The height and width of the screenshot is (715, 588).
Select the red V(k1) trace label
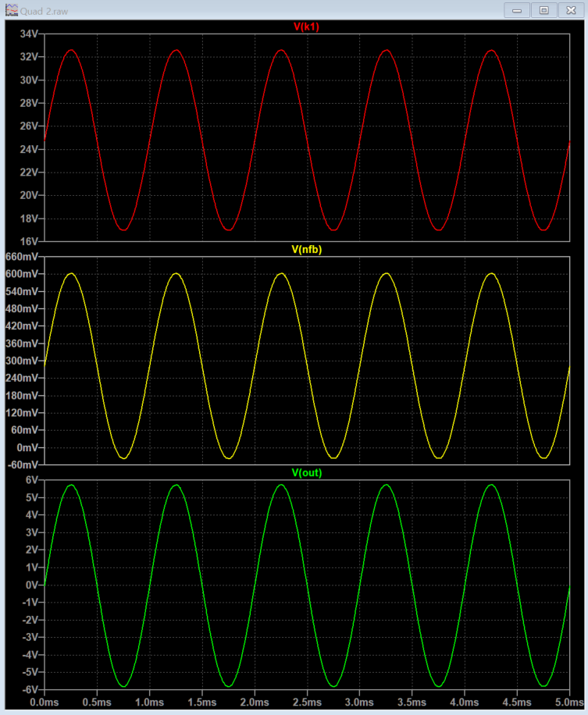click(306, 27)
